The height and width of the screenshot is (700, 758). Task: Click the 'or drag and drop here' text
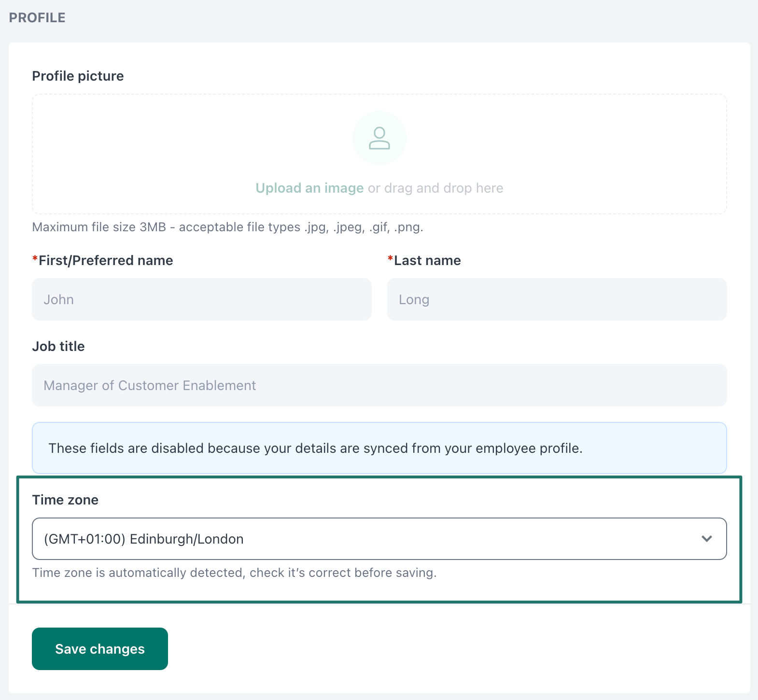pyautogui.click(x=435, y=188)
